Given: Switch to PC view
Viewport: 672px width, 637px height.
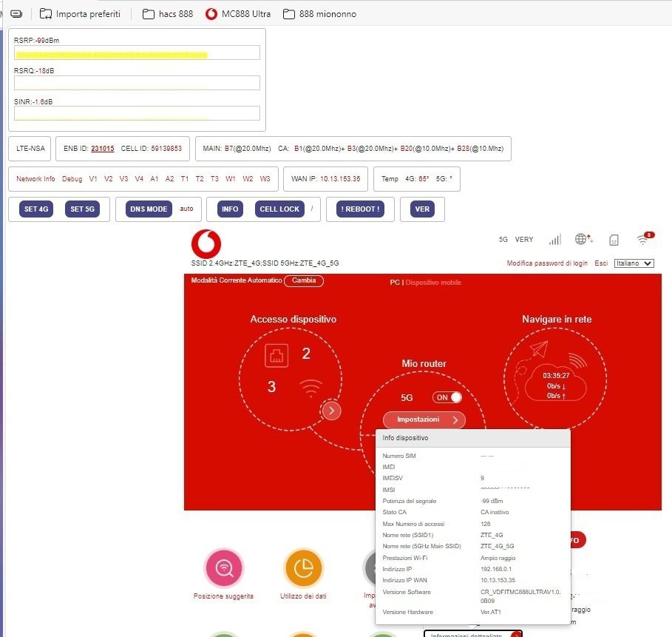Looking at the screenshot, I should coord(394,283).
